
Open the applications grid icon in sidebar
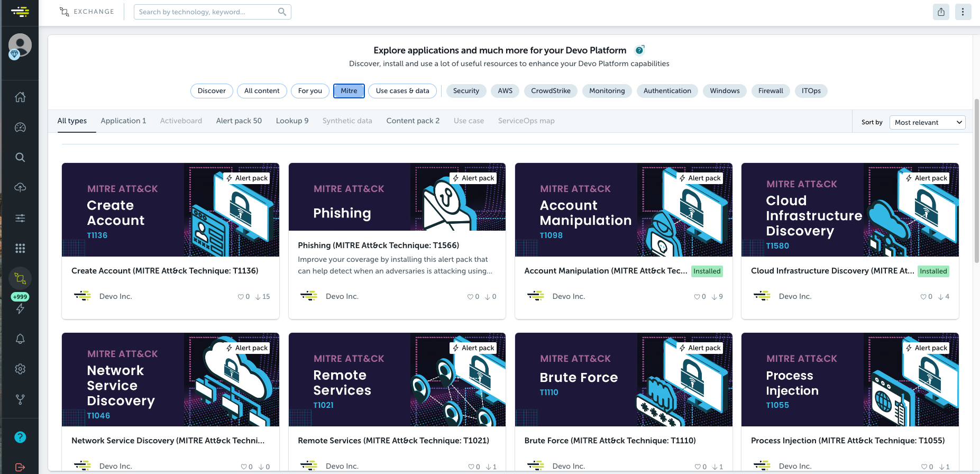20,248
